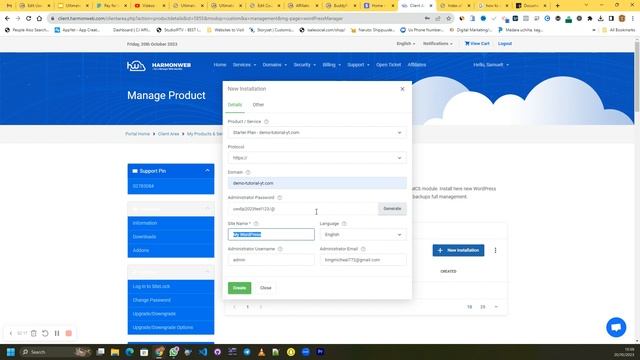Viewport: 640px width, 360px height.
Task: Click the Administrator Email field
Action: [x=363, y=260]
